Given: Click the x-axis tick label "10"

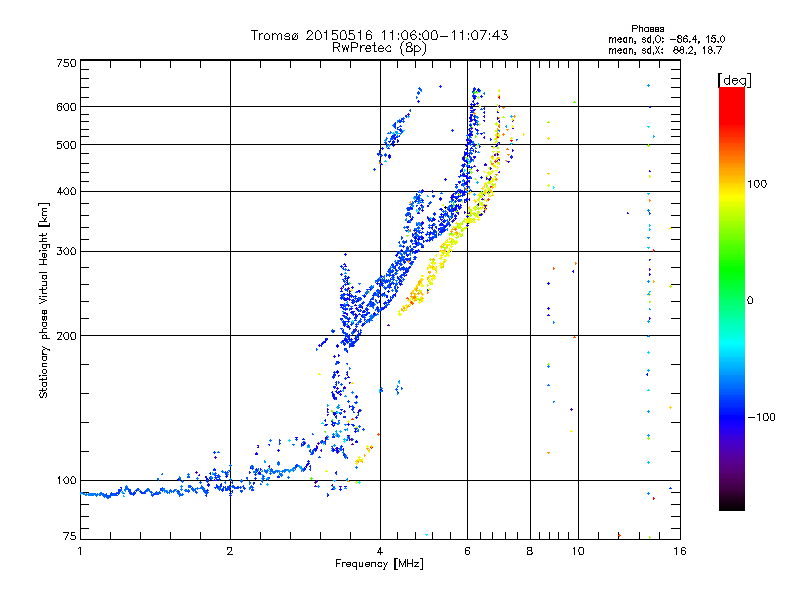Looking at the screenshot, I should tap(578, 551).
